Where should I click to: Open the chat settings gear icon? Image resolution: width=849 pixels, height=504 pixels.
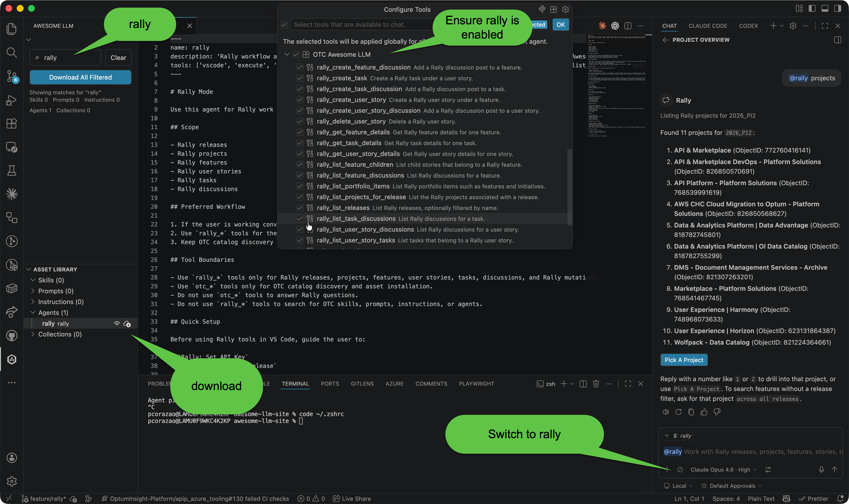[793, 26]
